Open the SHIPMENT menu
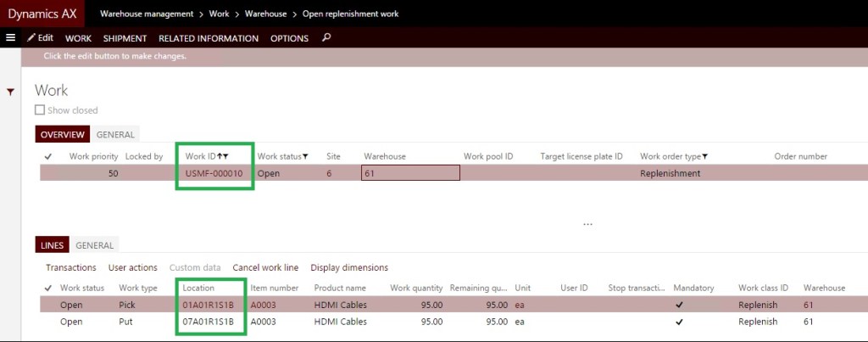 (125, 38)
